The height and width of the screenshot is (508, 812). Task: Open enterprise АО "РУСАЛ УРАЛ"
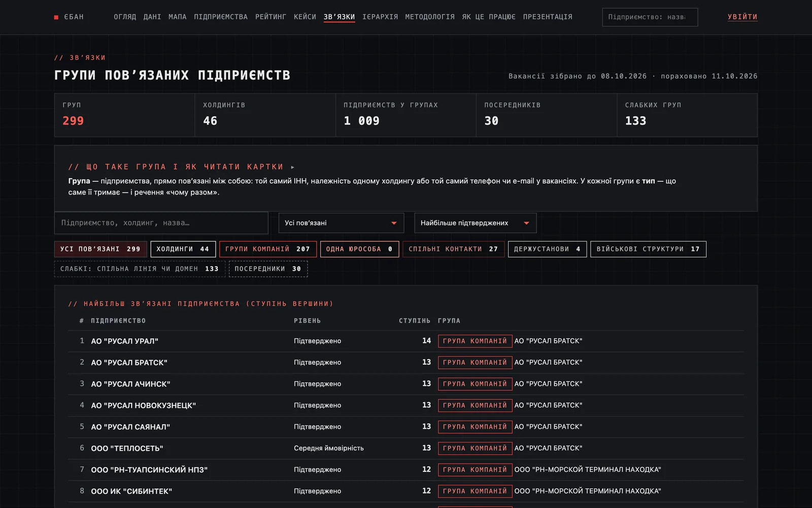(125, 341)
